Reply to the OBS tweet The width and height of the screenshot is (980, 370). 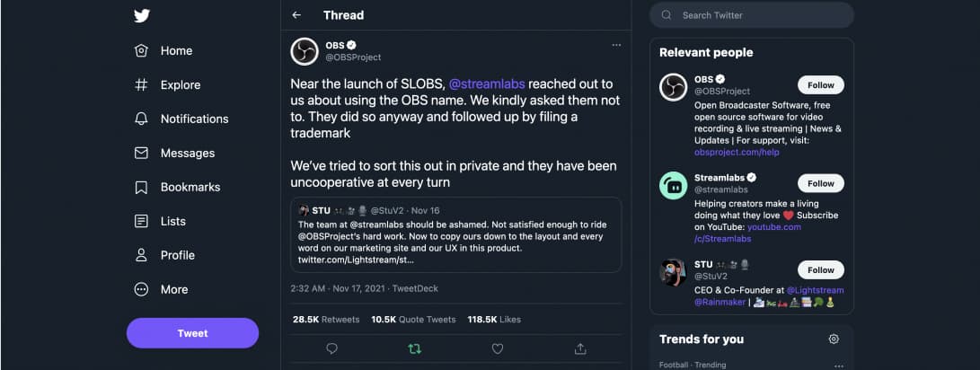[x=331, y=348]
